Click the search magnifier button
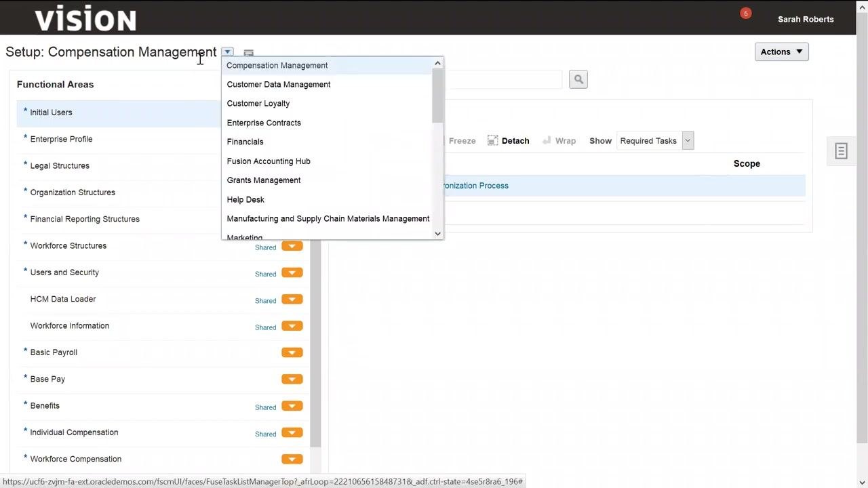Image resolution: width=868 pixels, height=488 pixels. (578, 79)
